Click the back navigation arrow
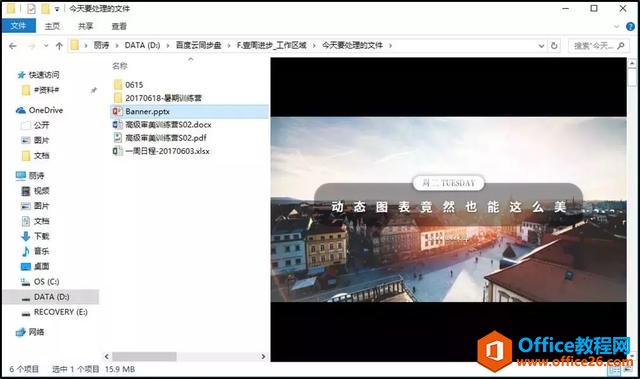 click(13, 46)
